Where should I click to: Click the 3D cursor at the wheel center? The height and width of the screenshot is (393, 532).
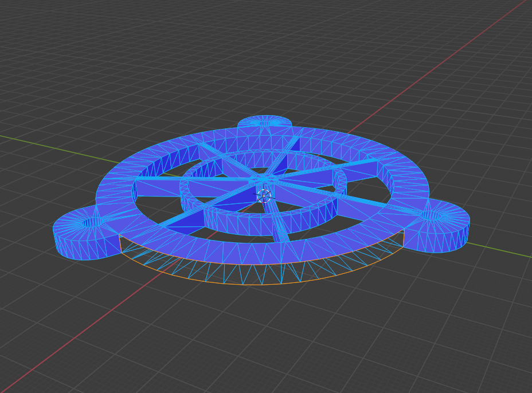pos(264,196)
